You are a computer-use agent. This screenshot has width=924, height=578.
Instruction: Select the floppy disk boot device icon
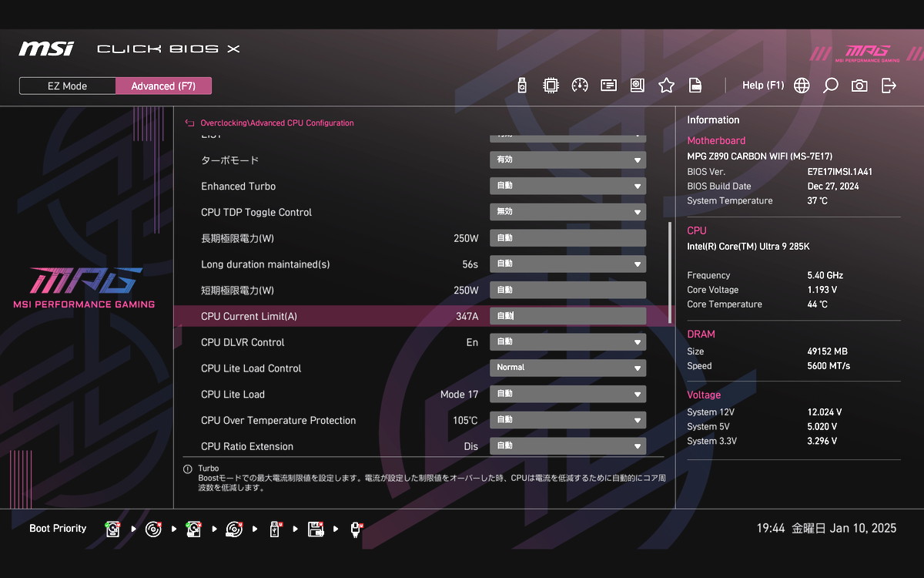click(316, 529)
